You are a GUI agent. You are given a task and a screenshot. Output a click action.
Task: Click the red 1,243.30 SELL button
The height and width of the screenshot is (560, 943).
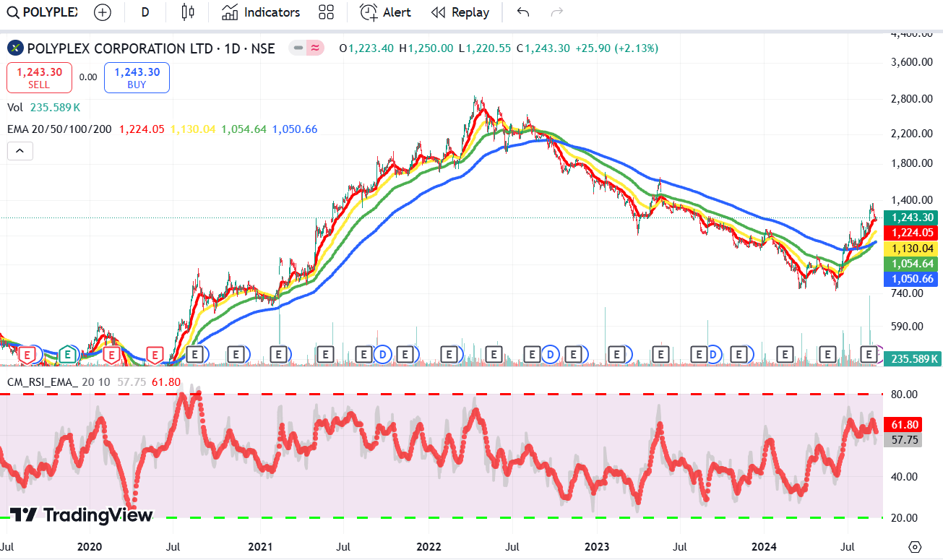(39, 77)
